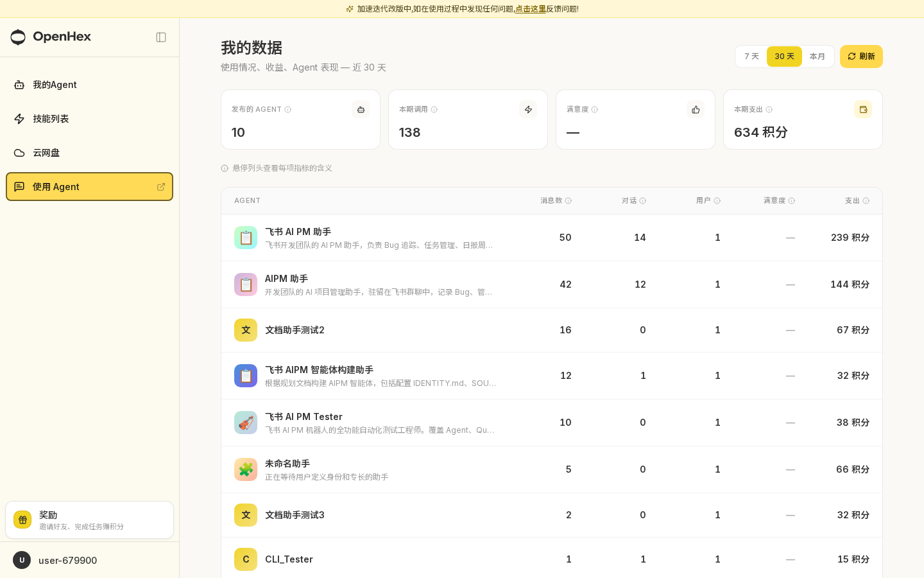
Task: Click the info icon in 用户 column header
Action: click(x=717, y=201)
